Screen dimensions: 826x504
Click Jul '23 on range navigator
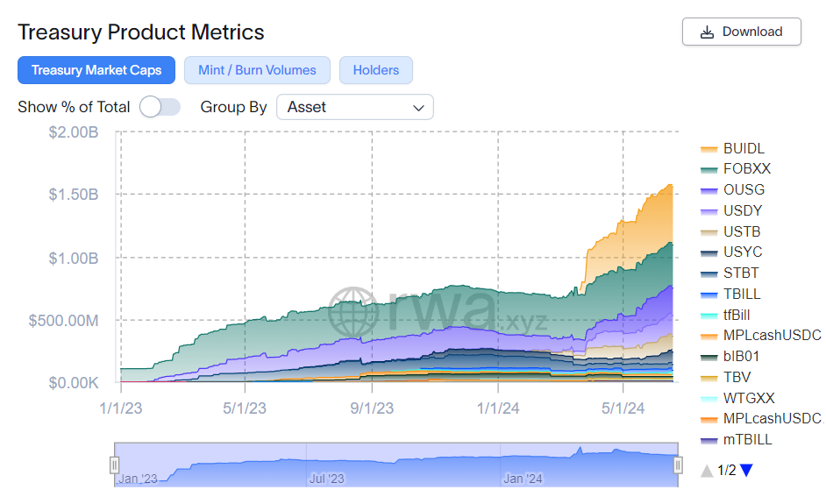pos(326,479)
